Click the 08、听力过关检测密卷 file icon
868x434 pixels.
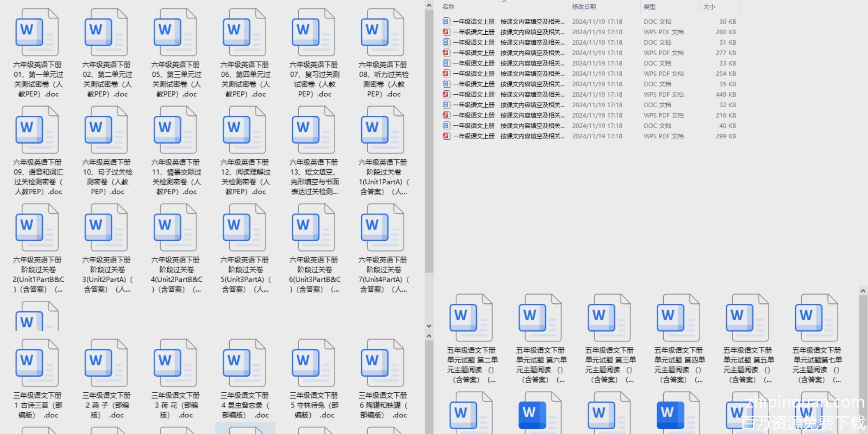point(382,33)
